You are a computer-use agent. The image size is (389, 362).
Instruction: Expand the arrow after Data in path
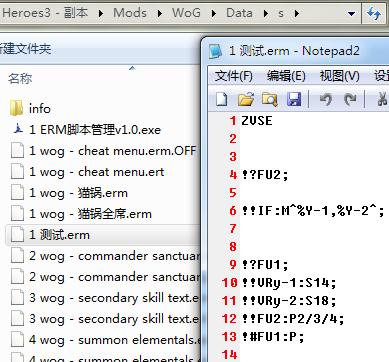[x=266, y=14]
